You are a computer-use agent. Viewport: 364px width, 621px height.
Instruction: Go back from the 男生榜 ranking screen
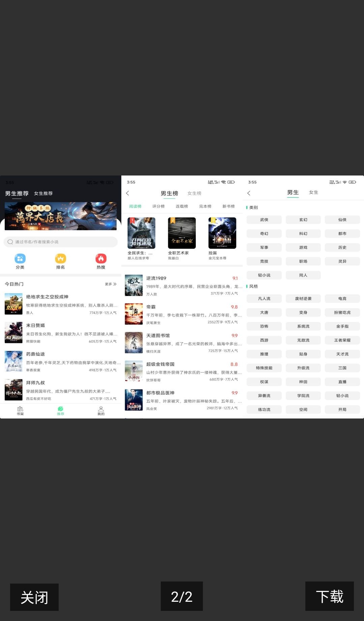click(127, 193)
